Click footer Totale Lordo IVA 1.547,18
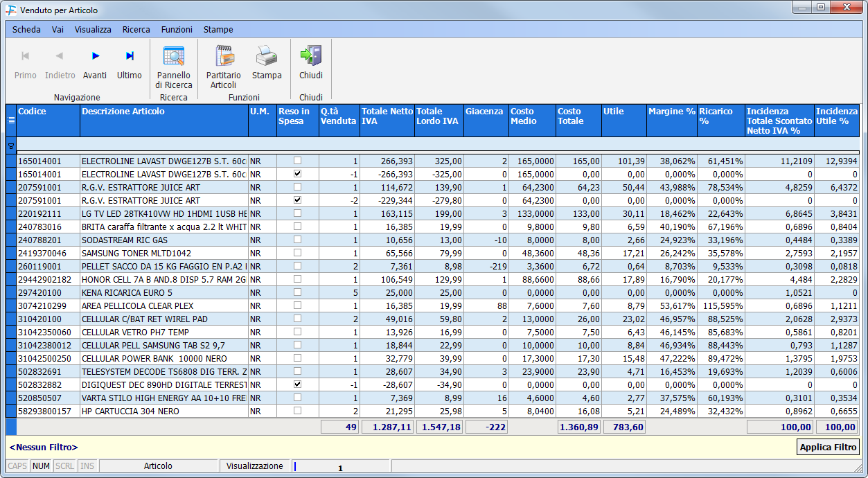Screen dimensions: 868x478 [x=439, y=427]
